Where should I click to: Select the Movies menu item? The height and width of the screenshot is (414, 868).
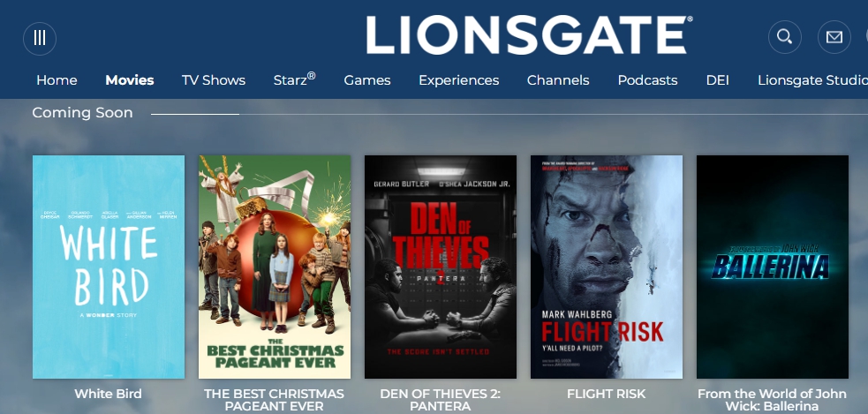(130, 80)
